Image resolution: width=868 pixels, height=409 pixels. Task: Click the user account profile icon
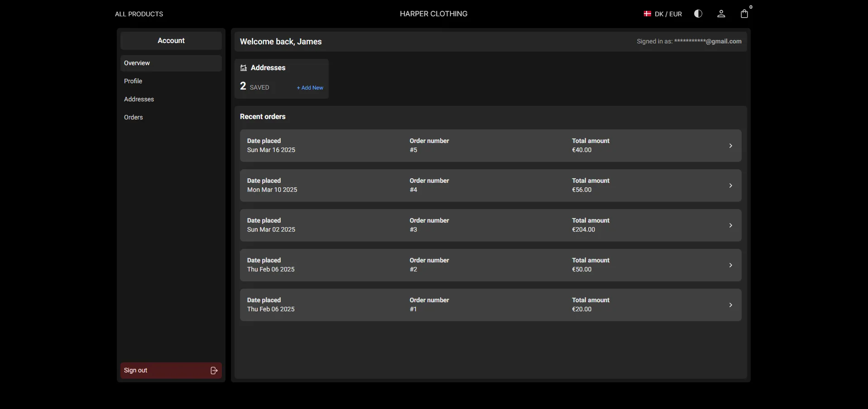point(721,14)
